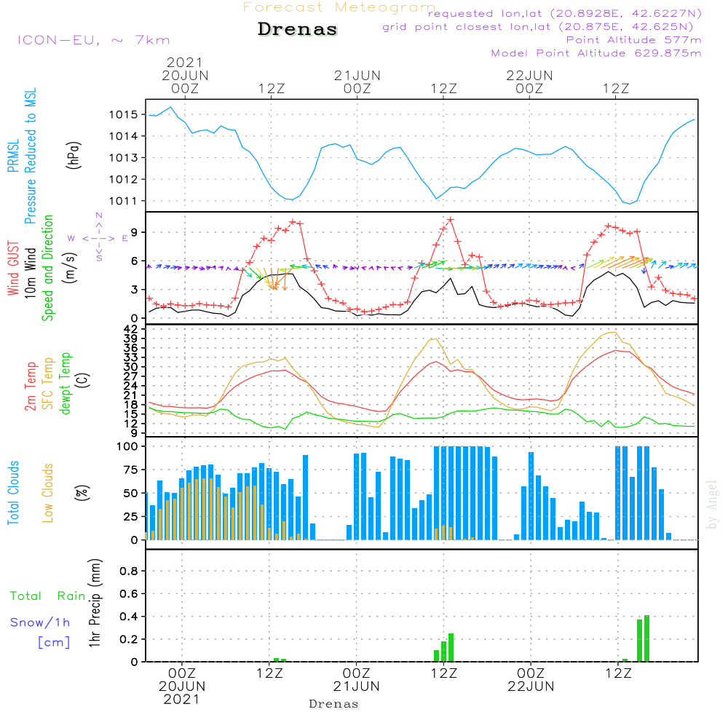
Task: Click the 'Model Point Altitude 629.875m' text
Action: (x=596, y=53)
